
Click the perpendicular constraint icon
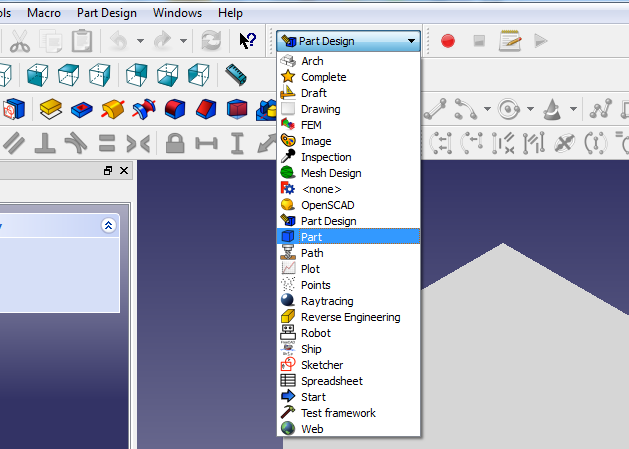(x=45, y=143)
